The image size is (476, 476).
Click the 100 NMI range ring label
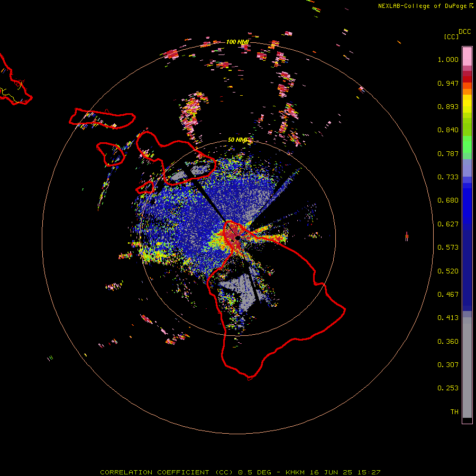[x=237, y=42]
